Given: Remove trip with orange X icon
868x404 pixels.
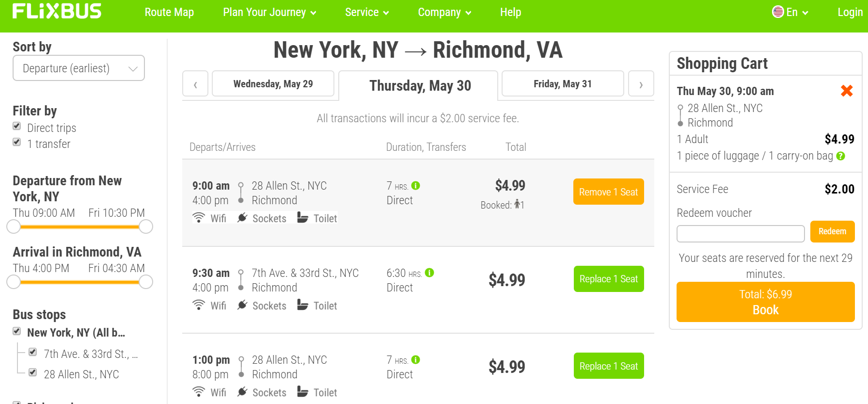Looking at the screenshot, I should 847,91.
